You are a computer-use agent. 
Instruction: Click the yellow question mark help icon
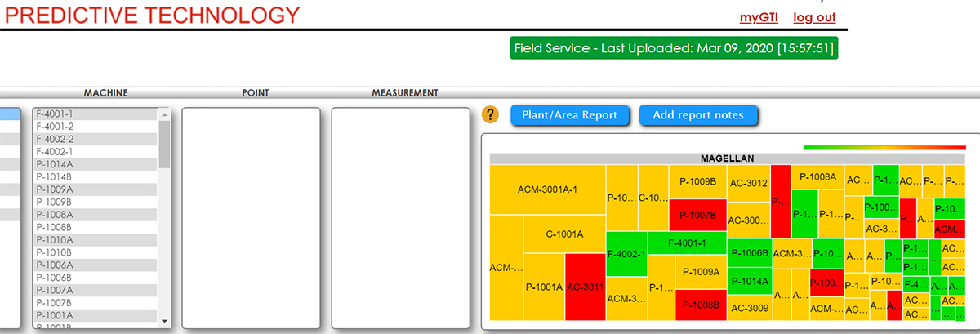[490, 115]
